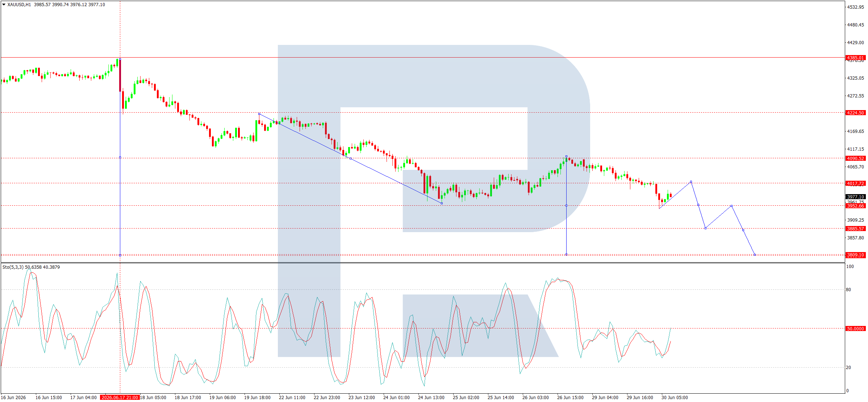Select the 4224.50 price level label
This screenshot has height=402, width=868.
click(856, 113)
